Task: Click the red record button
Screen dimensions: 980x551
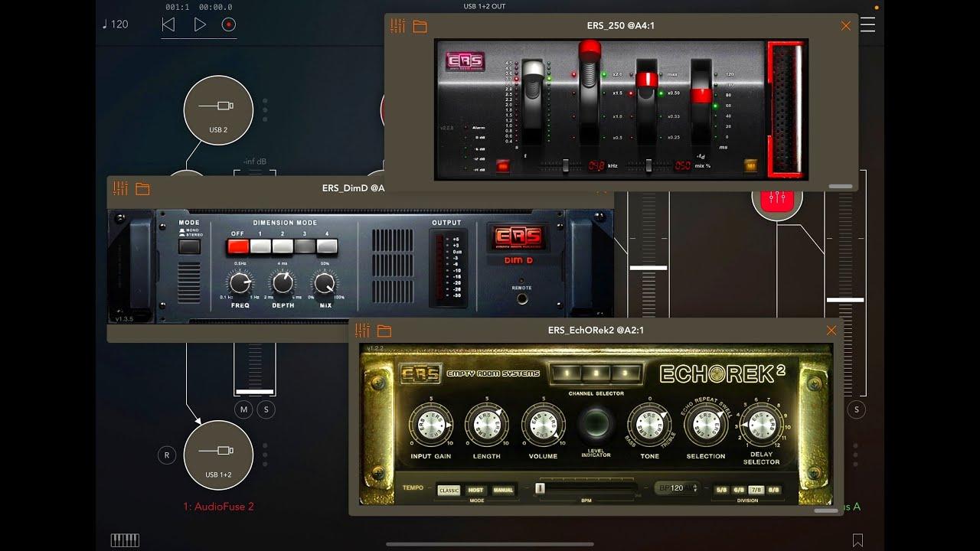Action: click(x=229, y=24)
